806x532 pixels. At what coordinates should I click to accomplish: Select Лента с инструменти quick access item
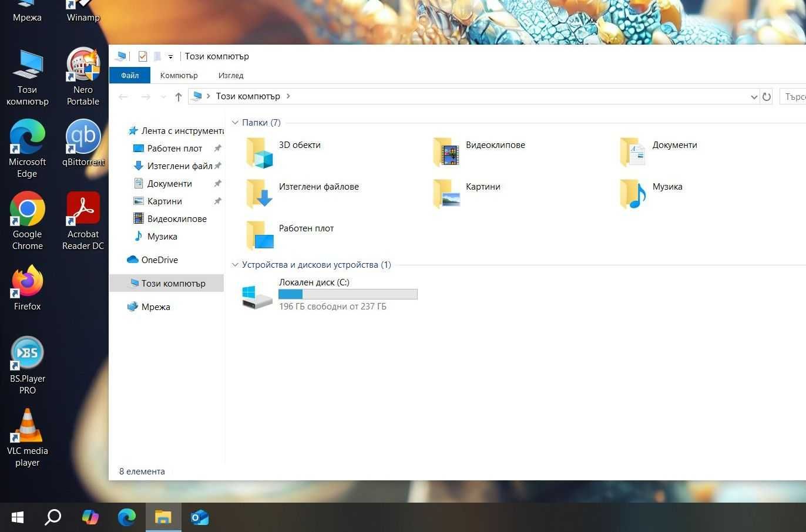click(176, 131)
